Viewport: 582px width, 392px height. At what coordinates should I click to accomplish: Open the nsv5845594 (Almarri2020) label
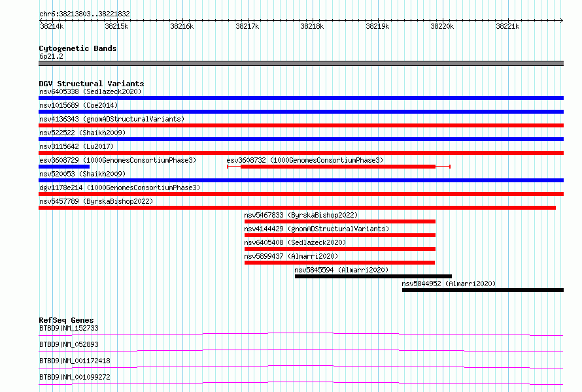click(341, 270)
